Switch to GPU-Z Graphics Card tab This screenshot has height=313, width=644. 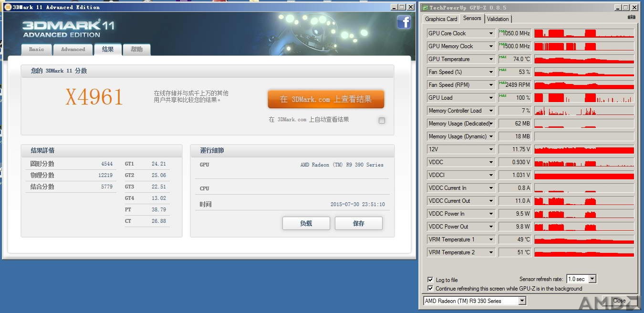(x=441, y=19)
